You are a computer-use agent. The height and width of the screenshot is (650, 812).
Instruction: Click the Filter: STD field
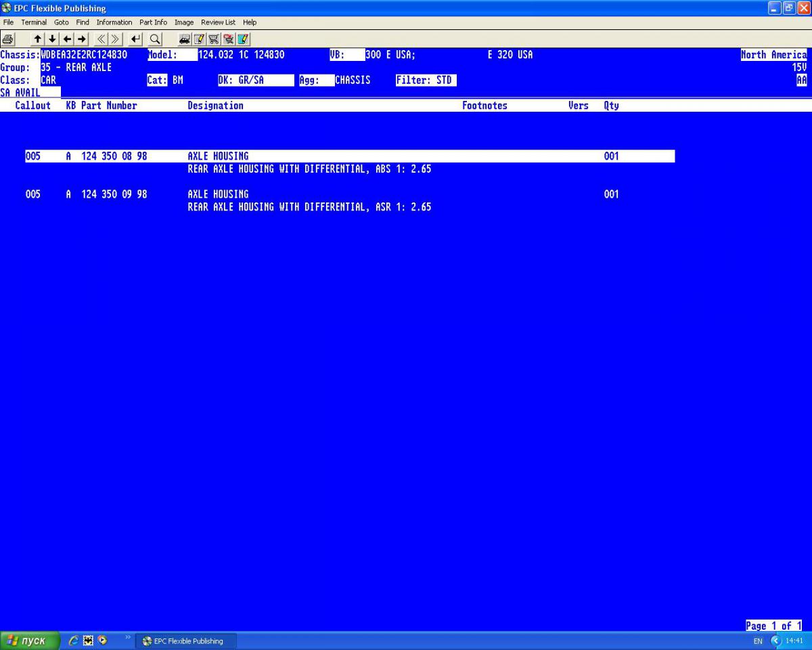coord(426,81)
